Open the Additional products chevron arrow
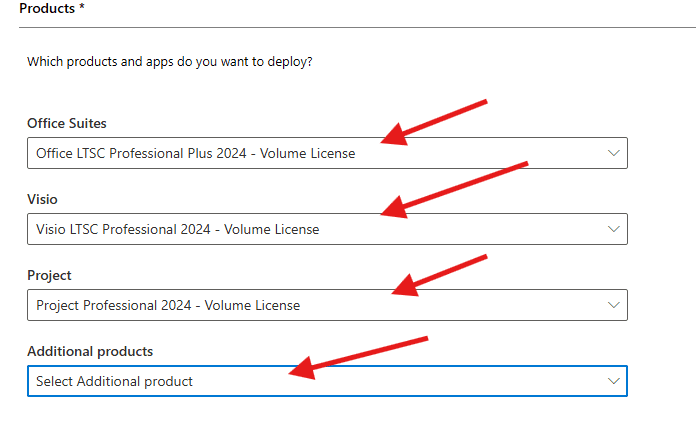Image resolution: width=696 pixels, height=431 pixels. point(613,381)
